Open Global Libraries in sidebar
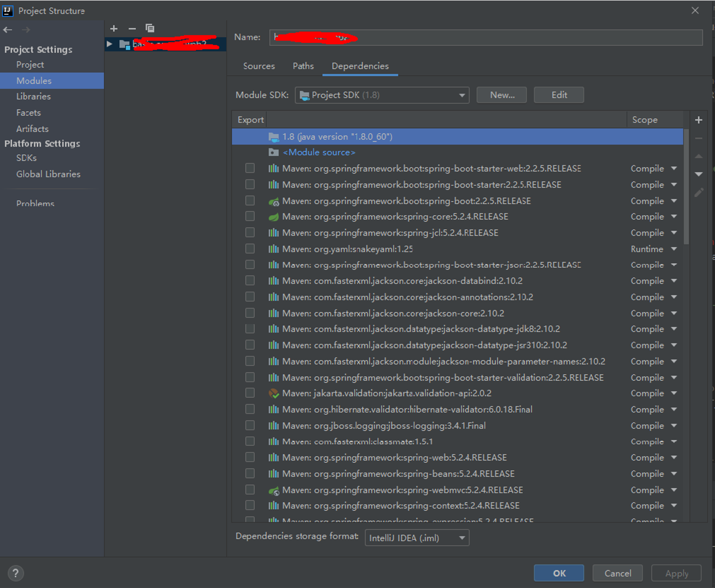The image size is (715, 588). click(x=48, y=174)
